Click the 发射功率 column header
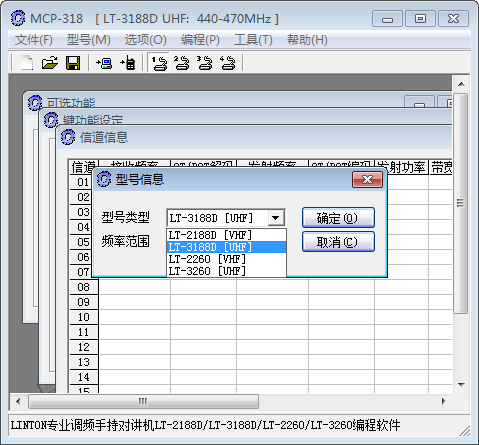This screenshot has height=445, width=479. click(x=401, y=167)
